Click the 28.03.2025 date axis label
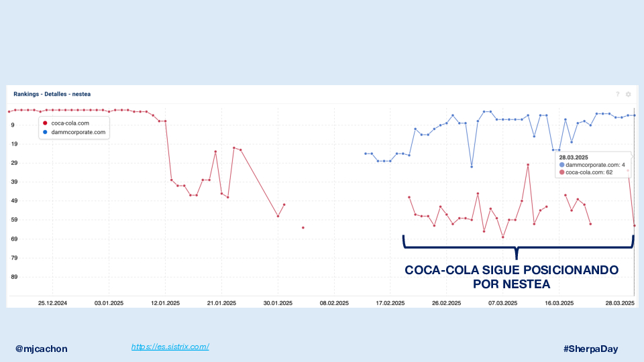The height and width of the screenshot is (362, 644). coord(621,303)
